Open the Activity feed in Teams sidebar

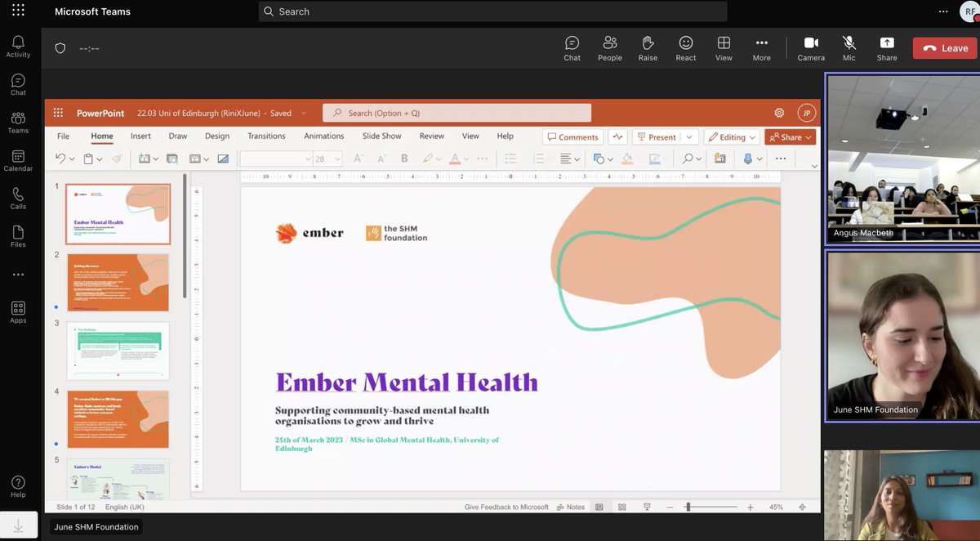coord(18,46)
